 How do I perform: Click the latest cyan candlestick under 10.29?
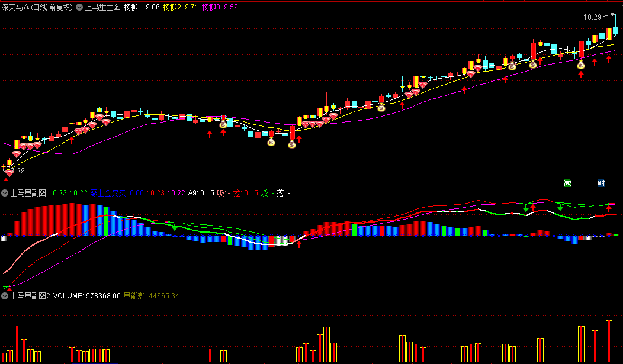[615, 30]
